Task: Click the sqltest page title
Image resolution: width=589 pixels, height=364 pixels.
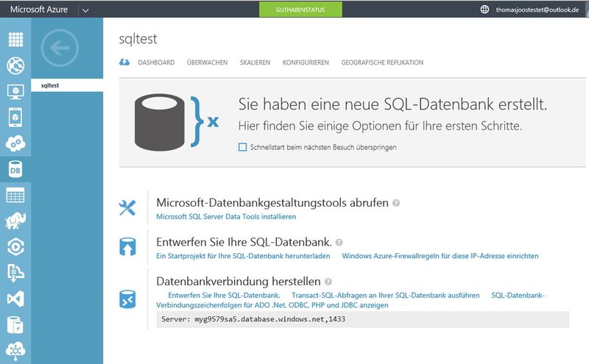Action: [x=138, y=39]
